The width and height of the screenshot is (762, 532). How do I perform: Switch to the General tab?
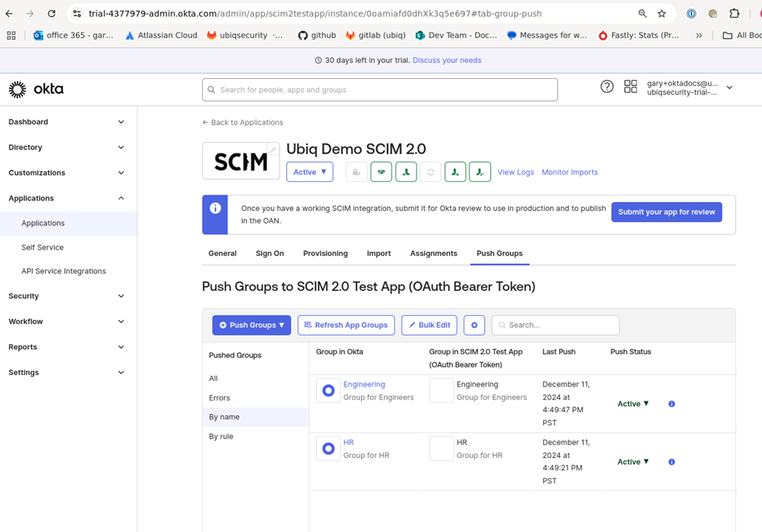(223, 254)
